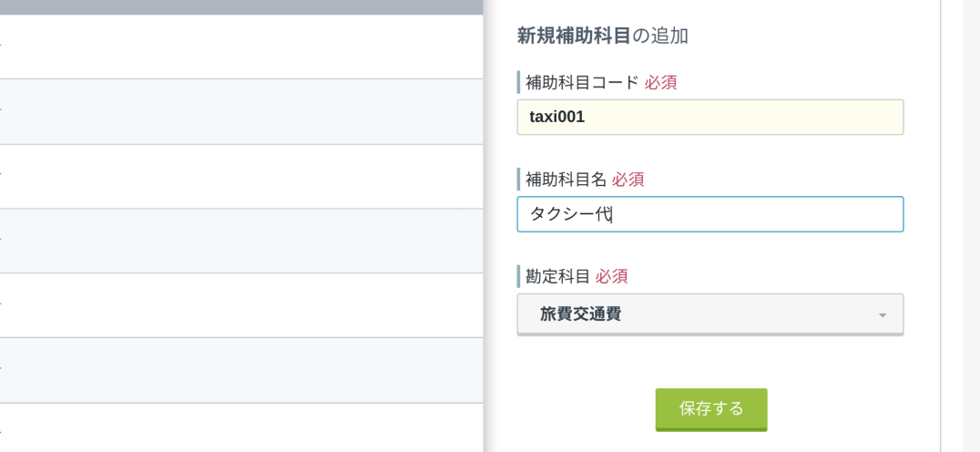Image resolution: width=980 pixels, height=452 pixels.
Task: Click the 必須 mark beside 補助科目名
Action: click(628, 180)
